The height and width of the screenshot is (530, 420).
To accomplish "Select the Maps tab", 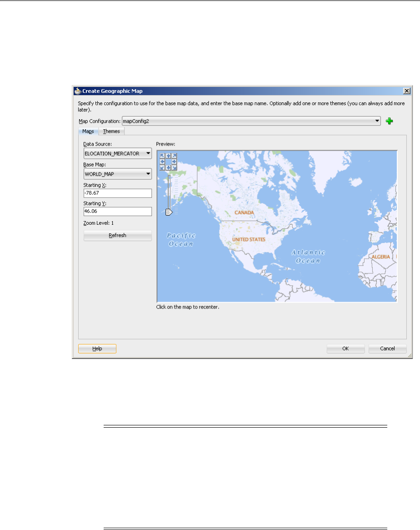I will pos(88,131).
